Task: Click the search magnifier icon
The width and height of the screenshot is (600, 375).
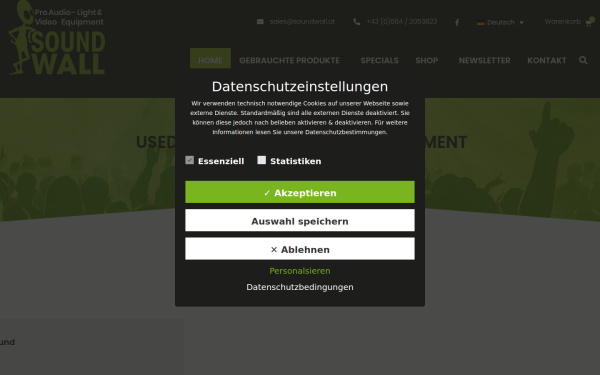Action: click(583, 60)
